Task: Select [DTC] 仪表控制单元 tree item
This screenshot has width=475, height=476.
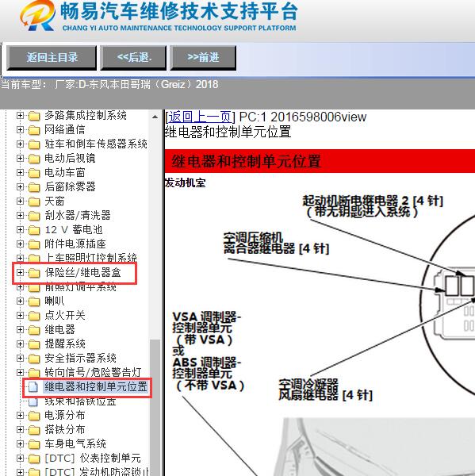Action: click(x=93, y=458)
